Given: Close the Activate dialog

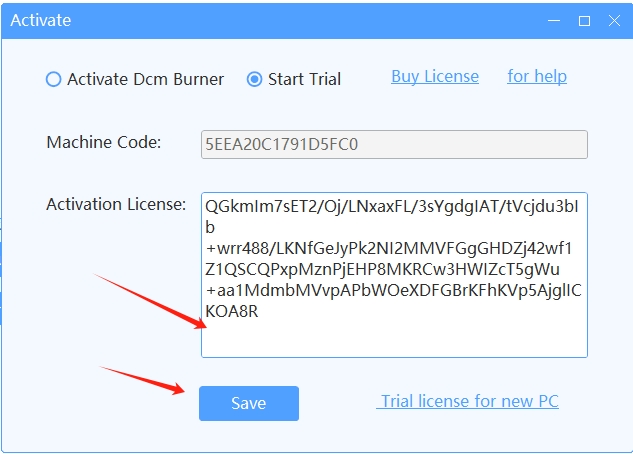Looking at the screenshot, I should click(x=612, y=20).
